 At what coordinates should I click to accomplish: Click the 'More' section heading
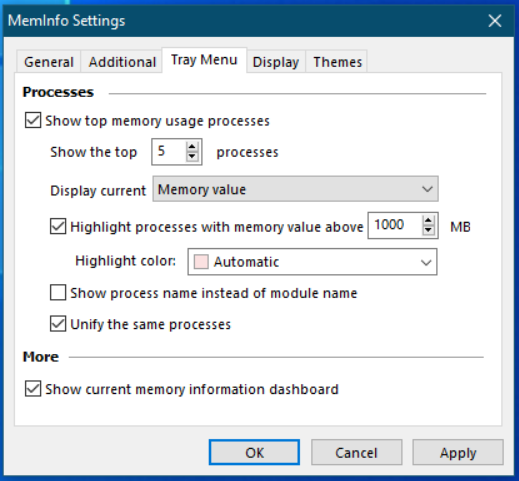(41, 357)
